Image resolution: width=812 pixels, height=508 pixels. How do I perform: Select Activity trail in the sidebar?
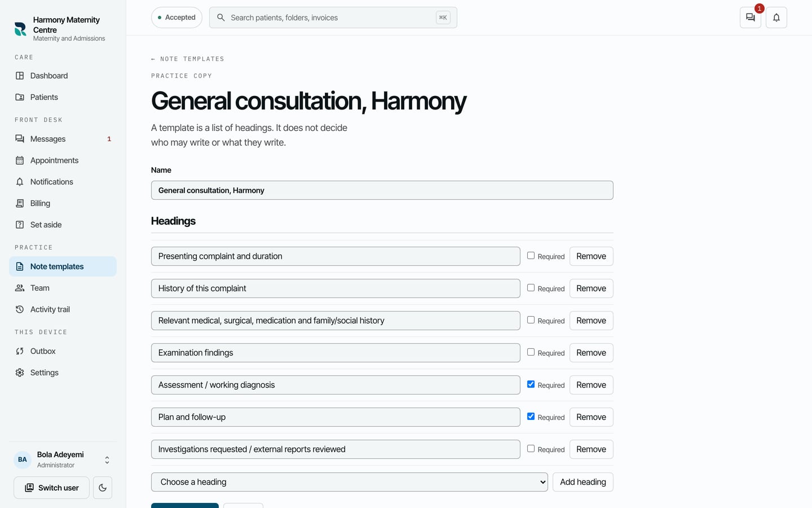coord(63,309)
